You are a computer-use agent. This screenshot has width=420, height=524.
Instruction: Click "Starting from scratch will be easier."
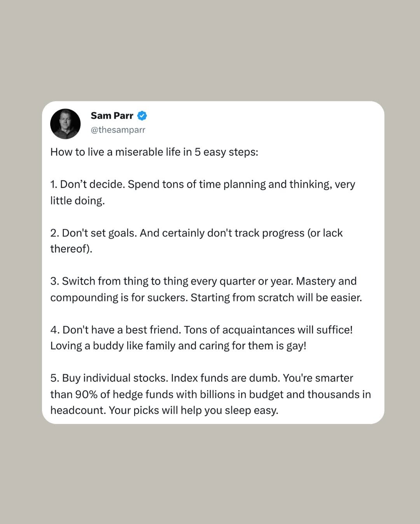click(276, 297)
